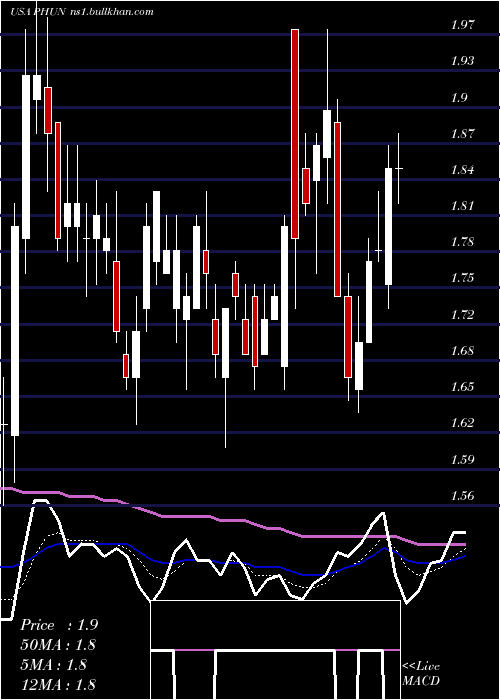Click the 1.78 price axis label
Image resolution: width=500 pixels, height=700 pixels.
(462, 242)
